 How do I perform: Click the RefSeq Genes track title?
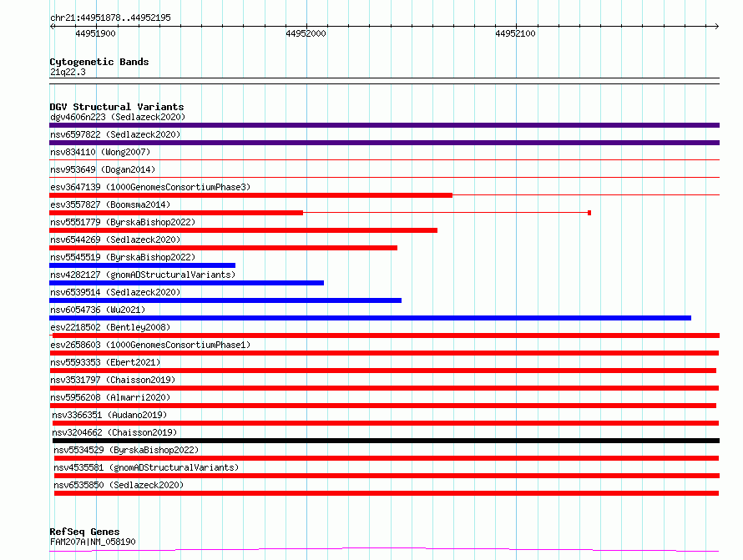coord(84,532)
